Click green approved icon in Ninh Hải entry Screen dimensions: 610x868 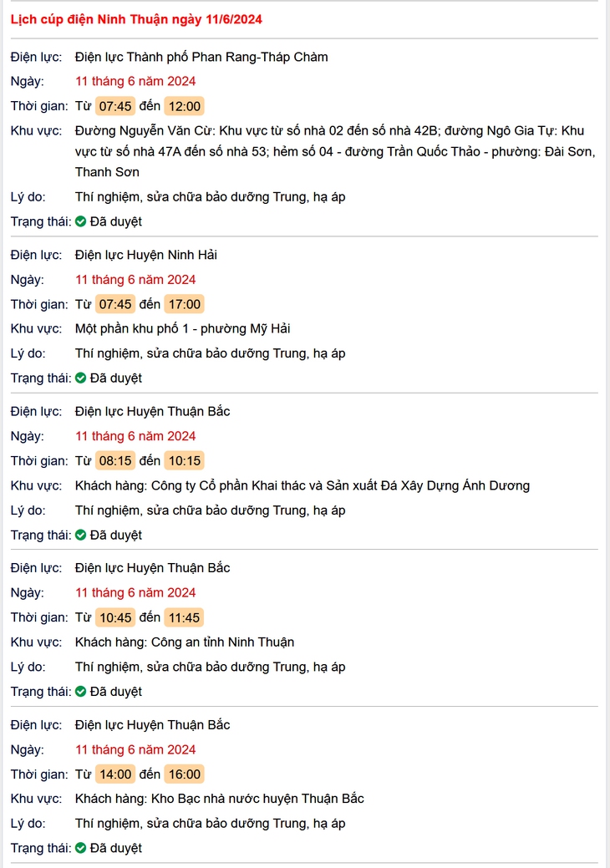[x=81, y=378]
